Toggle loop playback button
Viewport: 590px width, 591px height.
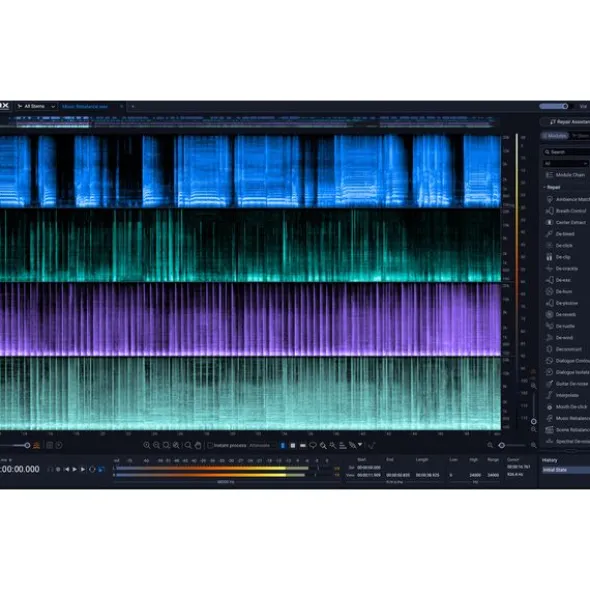[x=92, y=469]
